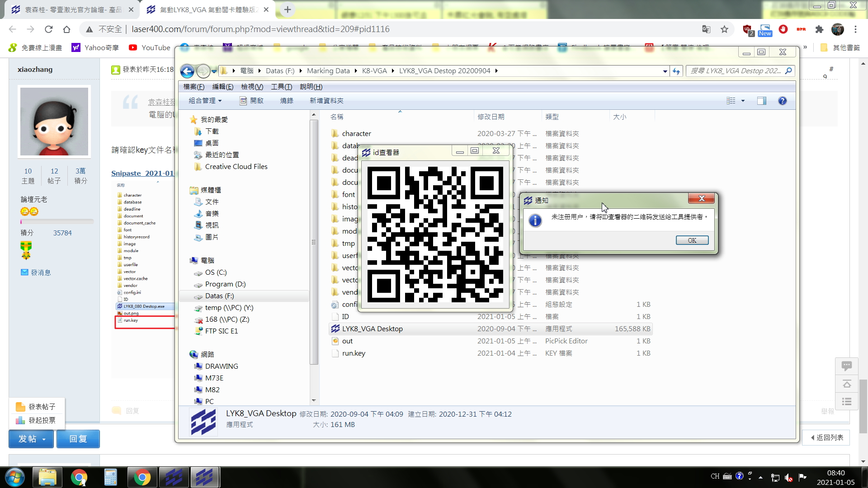This screenshot has width=868, height=488.
Task: Select Datas (F:) drive
Action: pyautogui.click(x=219, y=296)
